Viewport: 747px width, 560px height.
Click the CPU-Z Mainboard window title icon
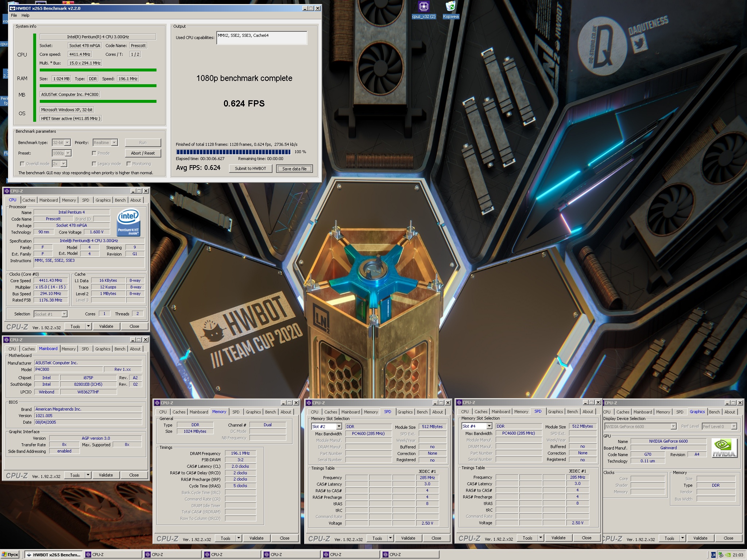[7, 340]
